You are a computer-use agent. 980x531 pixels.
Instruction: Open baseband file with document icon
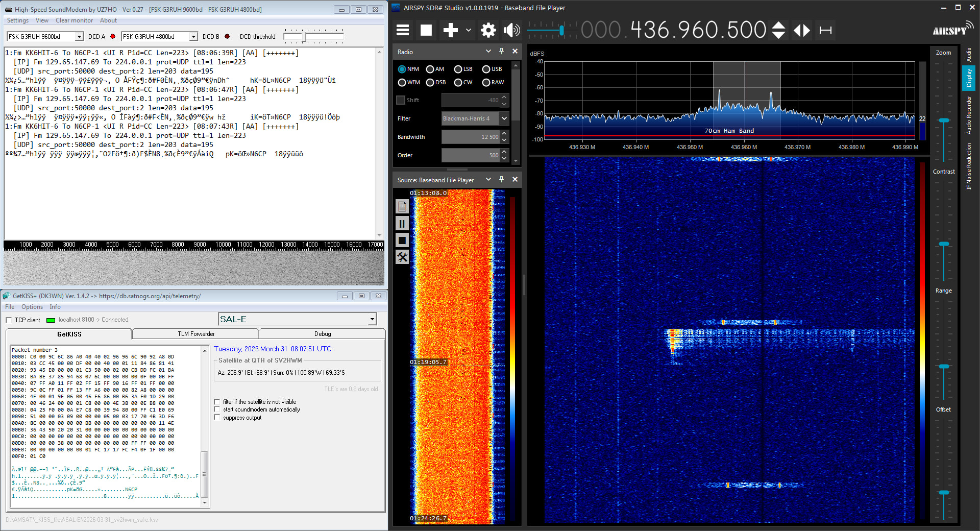(x=402, y=206)
